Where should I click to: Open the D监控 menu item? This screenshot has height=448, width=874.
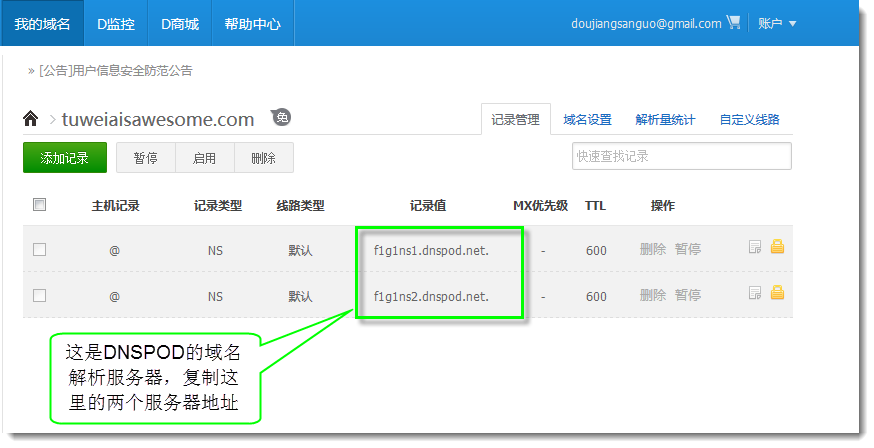coord(116,23)
